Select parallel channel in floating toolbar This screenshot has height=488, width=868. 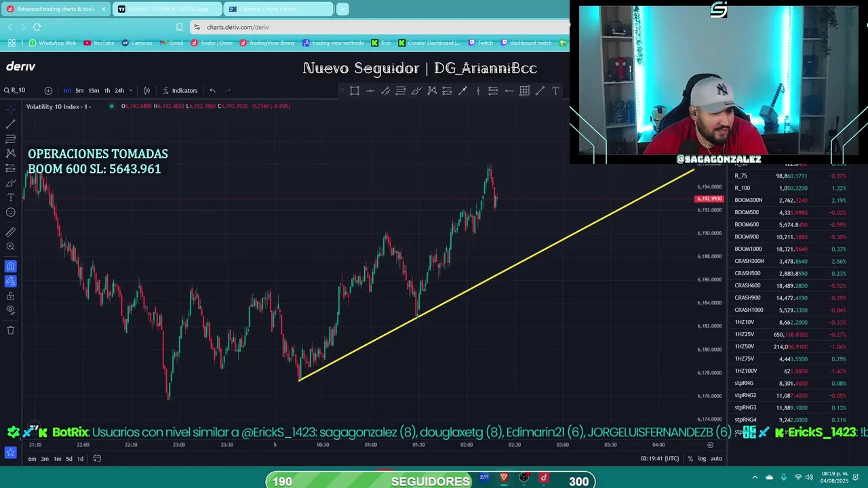click(x=385, y=91)
